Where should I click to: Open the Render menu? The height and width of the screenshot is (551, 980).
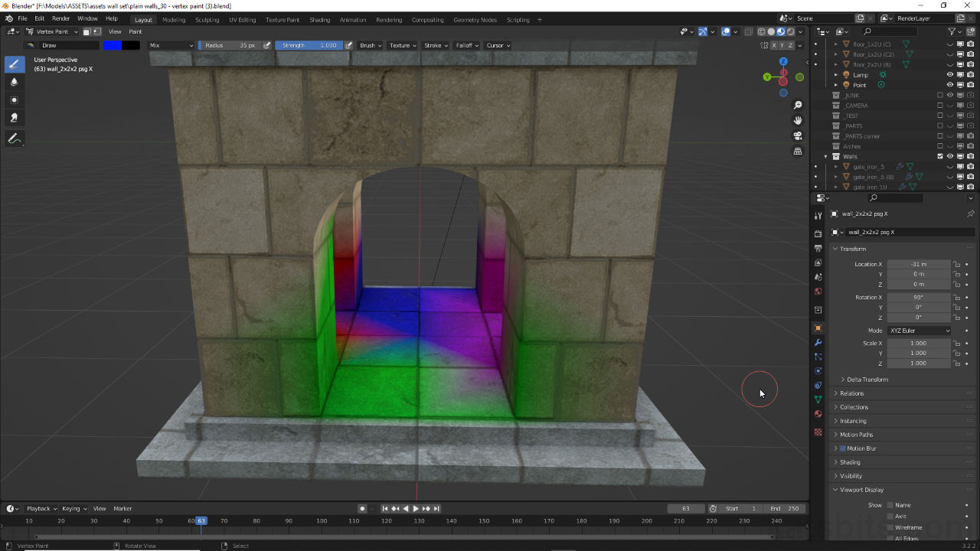[60, 18]
